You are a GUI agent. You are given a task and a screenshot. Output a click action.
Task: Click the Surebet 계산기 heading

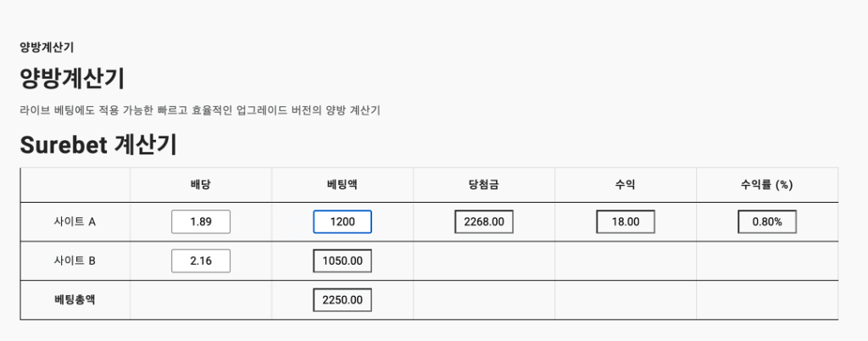coord(97,145)
